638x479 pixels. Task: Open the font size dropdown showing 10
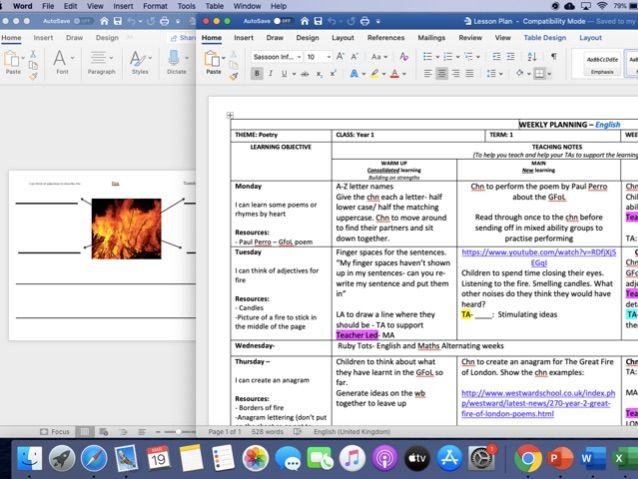pyautogui.click(x=319, y=57)
